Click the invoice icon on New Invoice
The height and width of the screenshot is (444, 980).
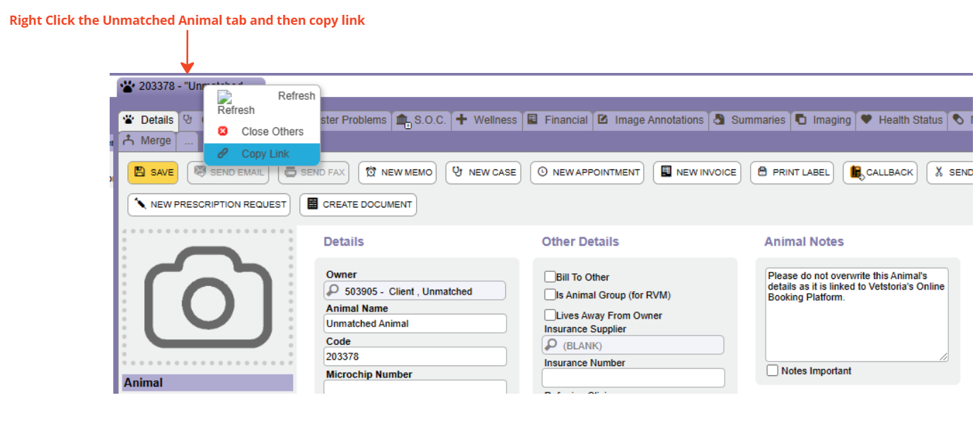click(666, 172)
